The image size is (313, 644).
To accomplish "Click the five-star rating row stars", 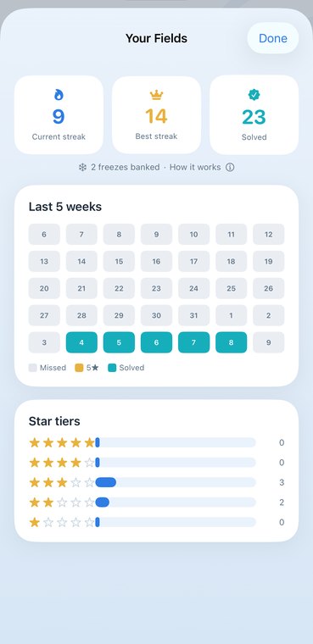I will pyautogui.click(x=62, y=442).
